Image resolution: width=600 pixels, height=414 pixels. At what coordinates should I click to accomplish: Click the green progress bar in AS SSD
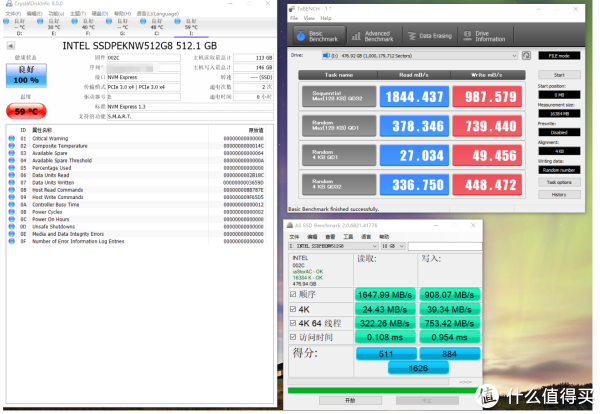click(x=383, y=390)
